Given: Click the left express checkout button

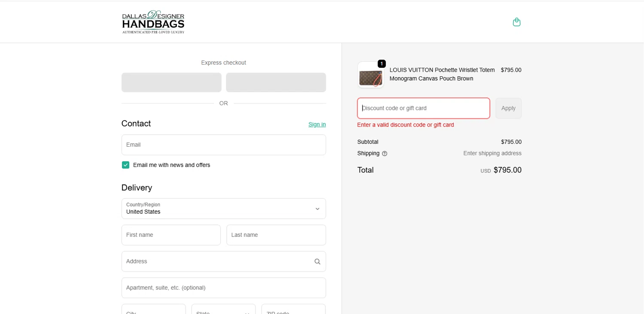Looking at the screenshot, I should tap(171, 82).
